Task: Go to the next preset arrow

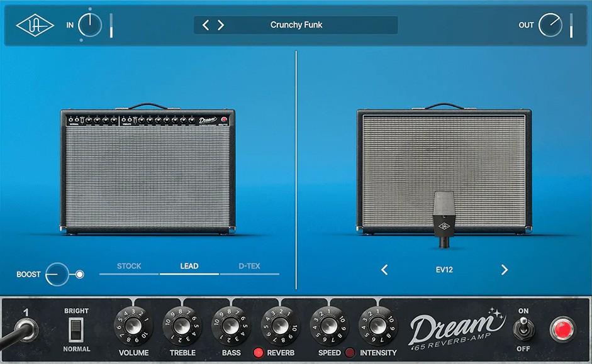Action: [221, 25]
